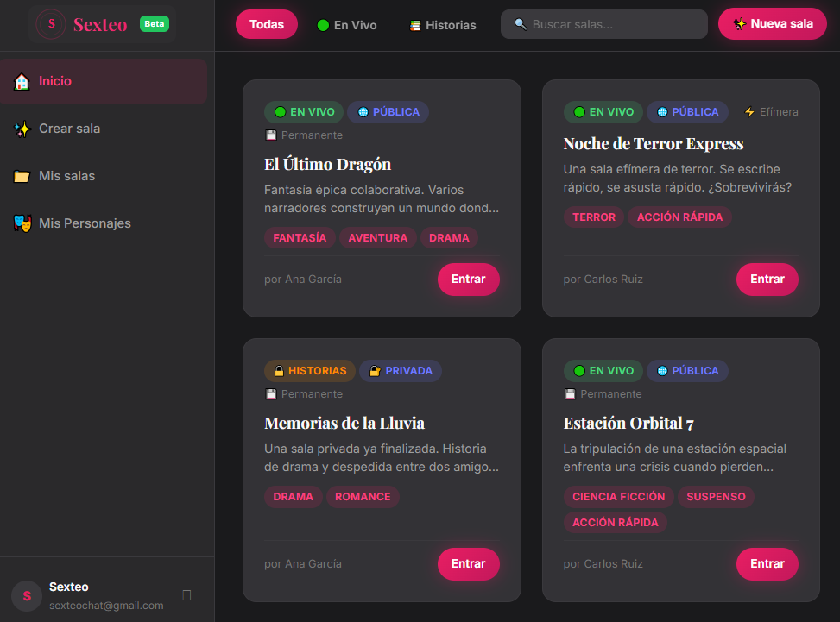Show the Historias filter tab
Viewport: 840px width, 622px height.
click(443, 25)
